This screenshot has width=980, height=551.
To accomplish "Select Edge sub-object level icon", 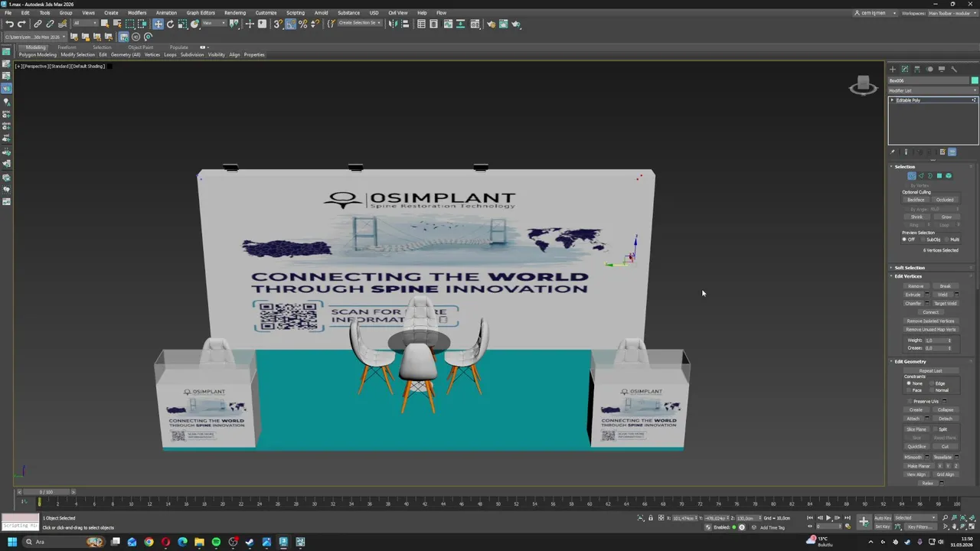I will pos(921,176).
